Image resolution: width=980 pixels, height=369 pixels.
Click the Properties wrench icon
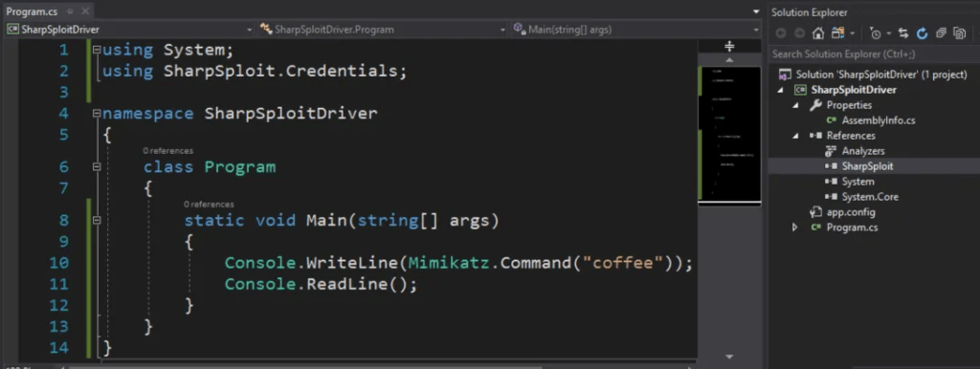point(815,105)
